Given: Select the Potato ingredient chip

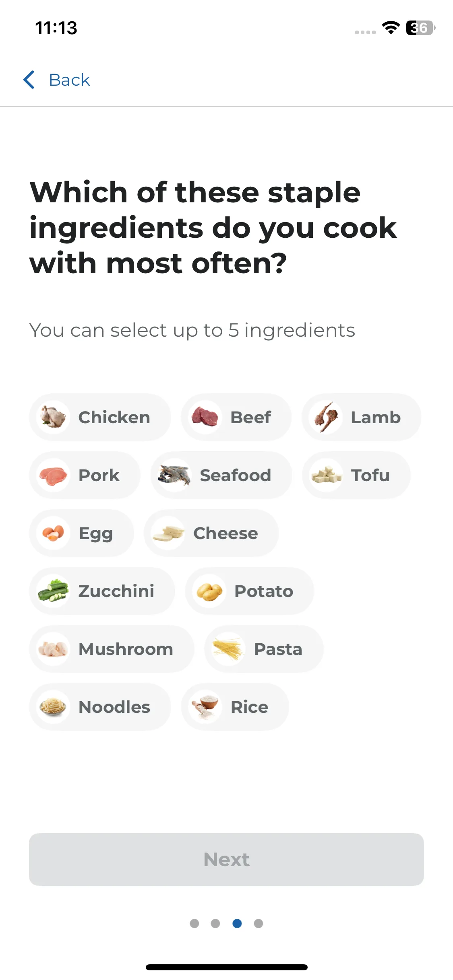Looking at the screenshot, I should tap(249, 591).
